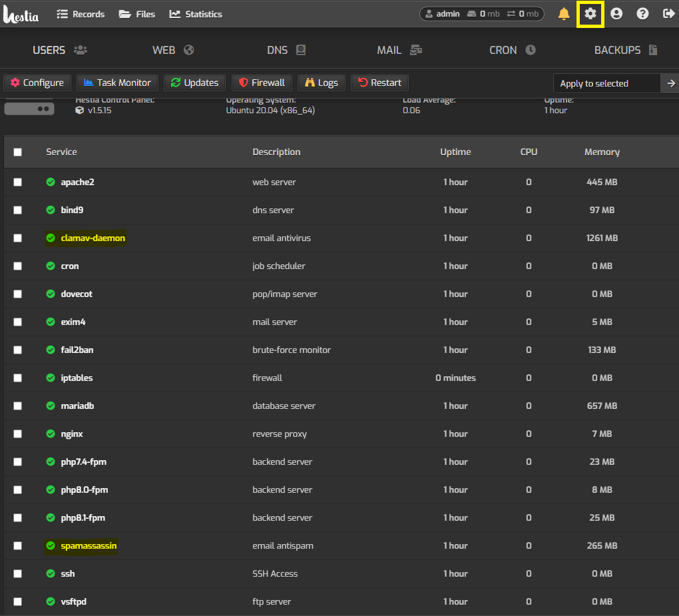Click the green status icon for cron

[x=51, y=266]
